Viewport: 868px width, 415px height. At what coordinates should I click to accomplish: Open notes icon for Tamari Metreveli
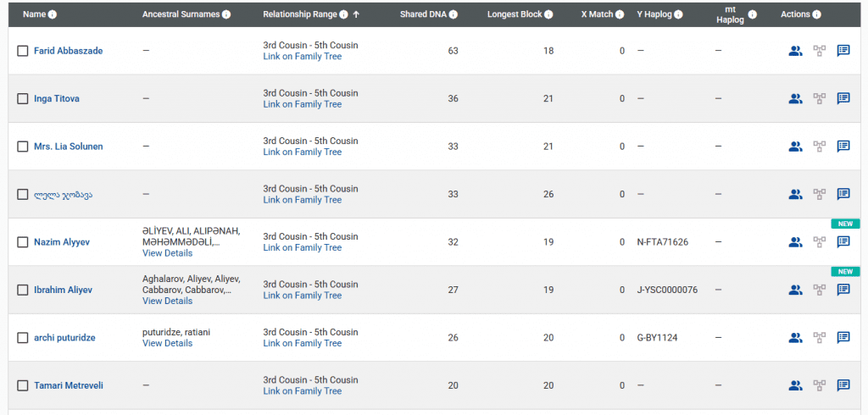(843, 385)
